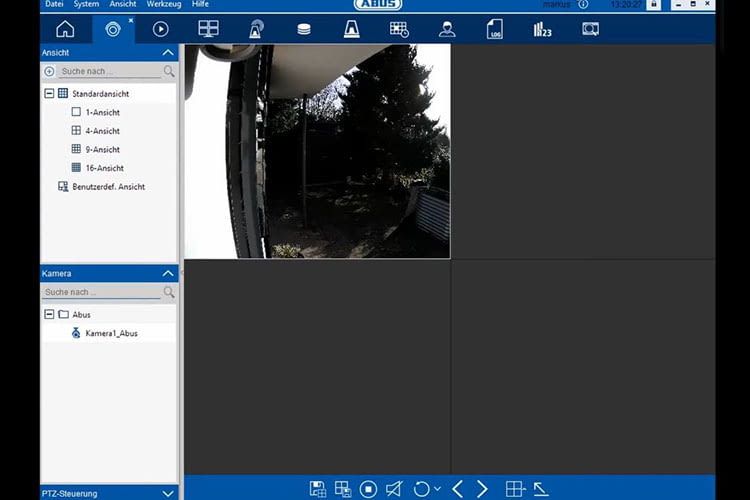Collapse the Standardansicht tree node
Screen dimensions: 750x500
point(48,94)
